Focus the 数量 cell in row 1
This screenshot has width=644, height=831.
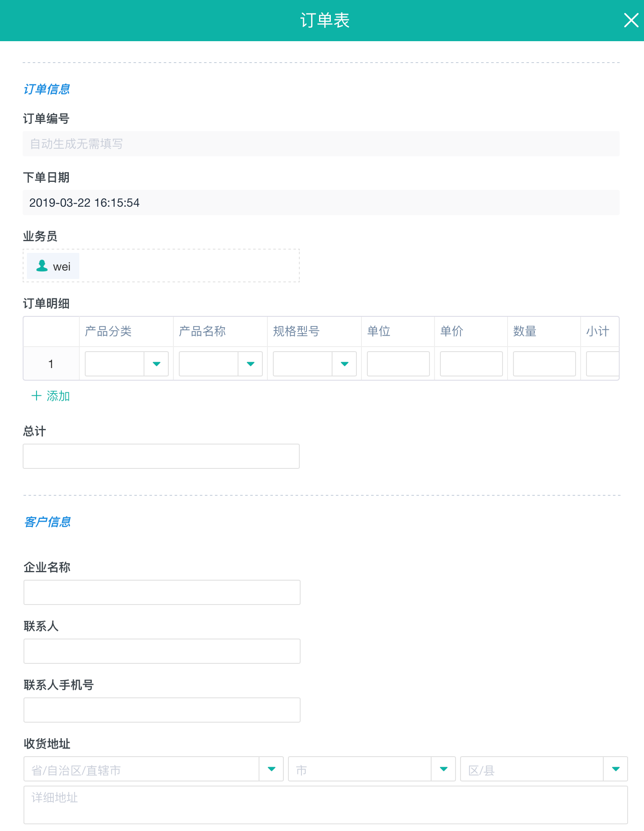click(x=545, y=364)
